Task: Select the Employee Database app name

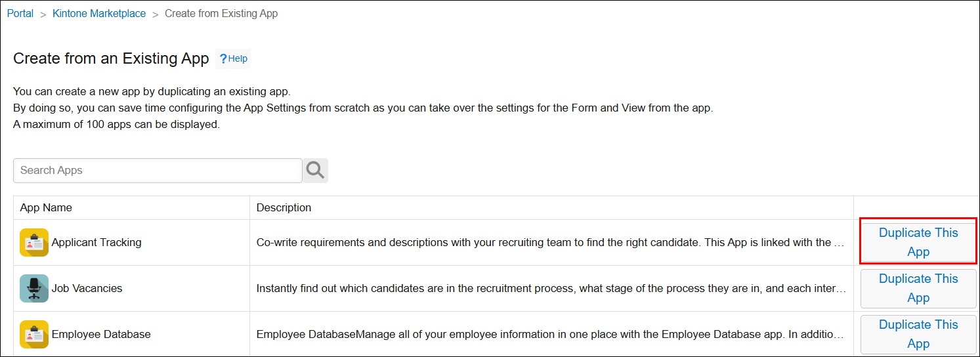Action: tap(101, 334)
